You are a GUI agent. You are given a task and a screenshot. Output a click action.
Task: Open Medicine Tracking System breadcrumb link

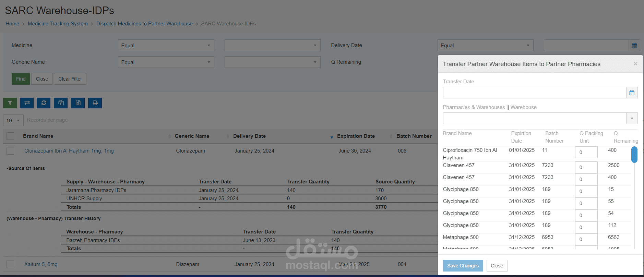58,24
